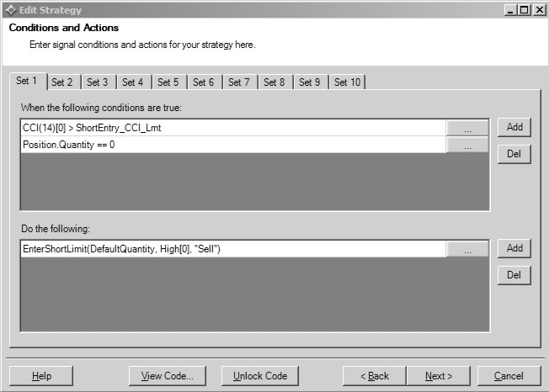This screenshot has height=392, width=549.
Task: Click the Edit Strategy title bar icon
Action: pos(11,10)
